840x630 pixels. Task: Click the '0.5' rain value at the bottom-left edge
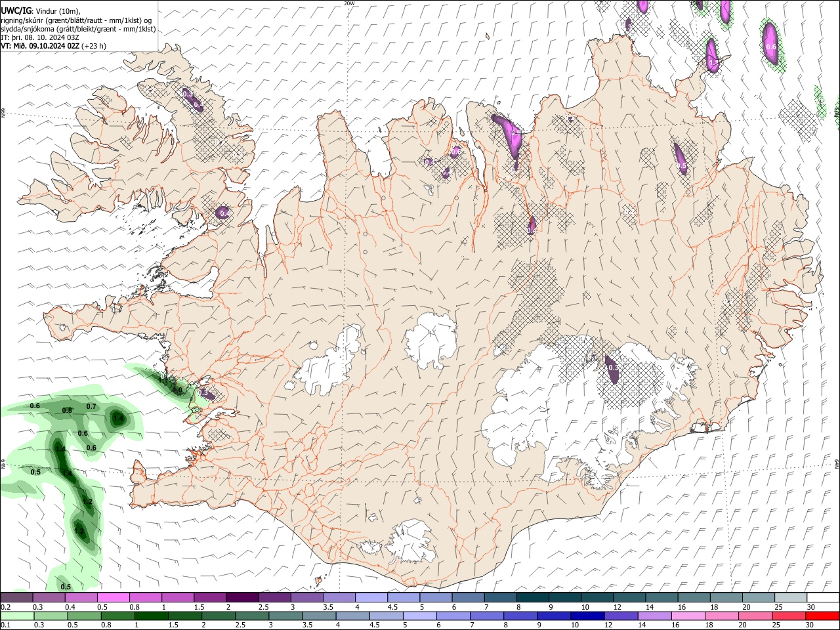click(x=66, y=587)
